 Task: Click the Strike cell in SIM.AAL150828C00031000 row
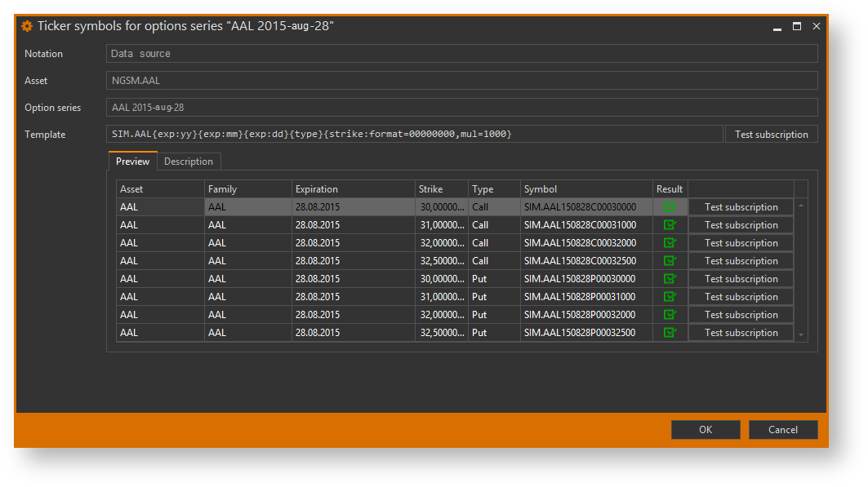442,225
